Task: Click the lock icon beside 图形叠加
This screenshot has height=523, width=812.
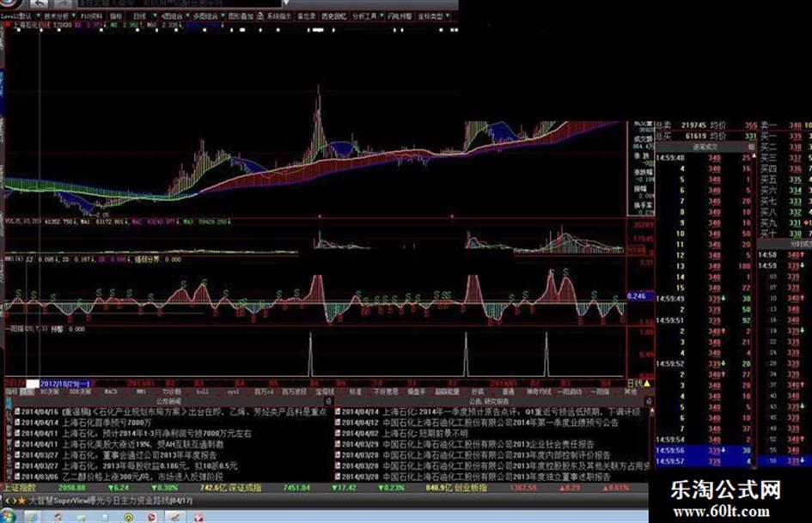Action: [x=260, y=16]
